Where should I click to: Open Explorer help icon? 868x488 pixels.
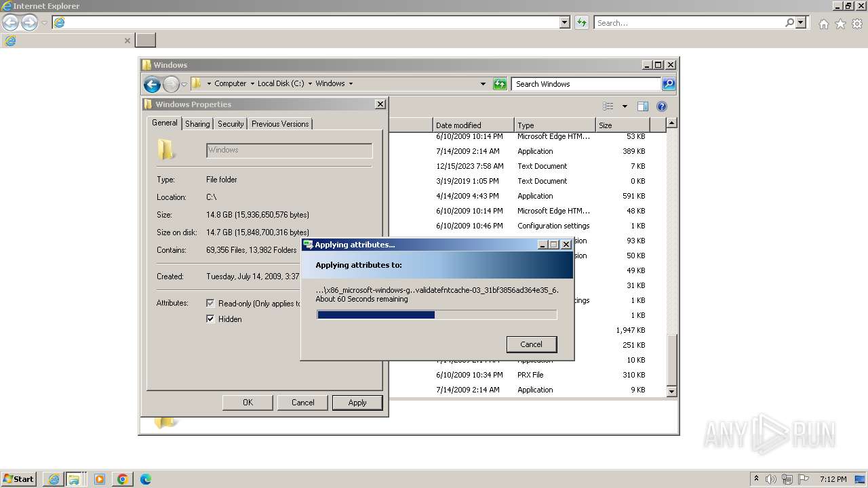[662, 106]
